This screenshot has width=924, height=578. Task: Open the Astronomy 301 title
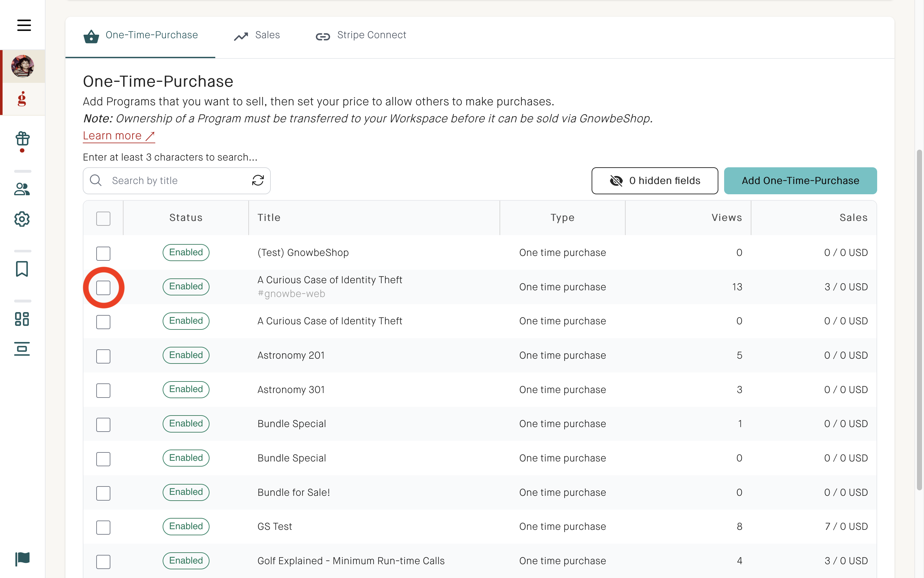click(291, 390)
